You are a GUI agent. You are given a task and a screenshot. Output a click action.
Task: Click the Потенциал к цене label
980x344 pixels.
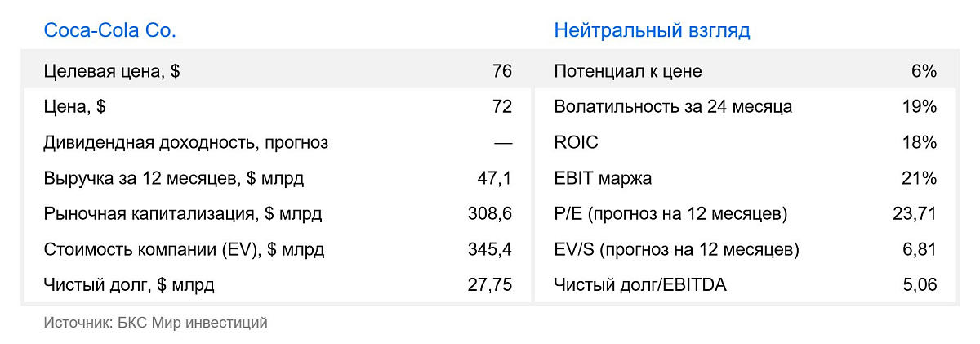pos(627,71)
